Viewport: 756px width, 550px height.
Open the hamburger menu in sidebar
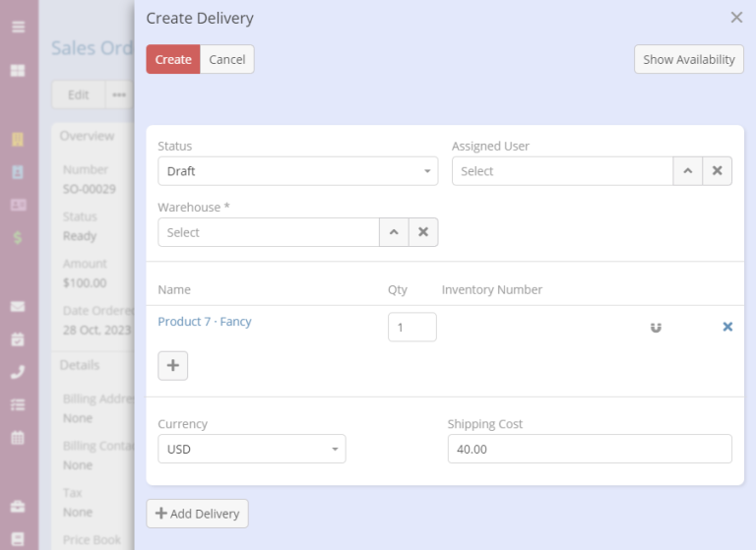[x=18, y=27]
